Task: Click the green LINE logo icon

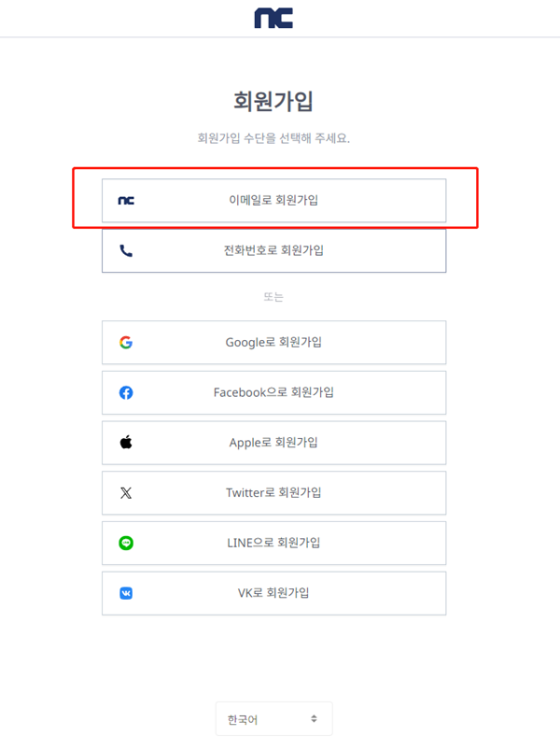Action: (x=126, y=543)
